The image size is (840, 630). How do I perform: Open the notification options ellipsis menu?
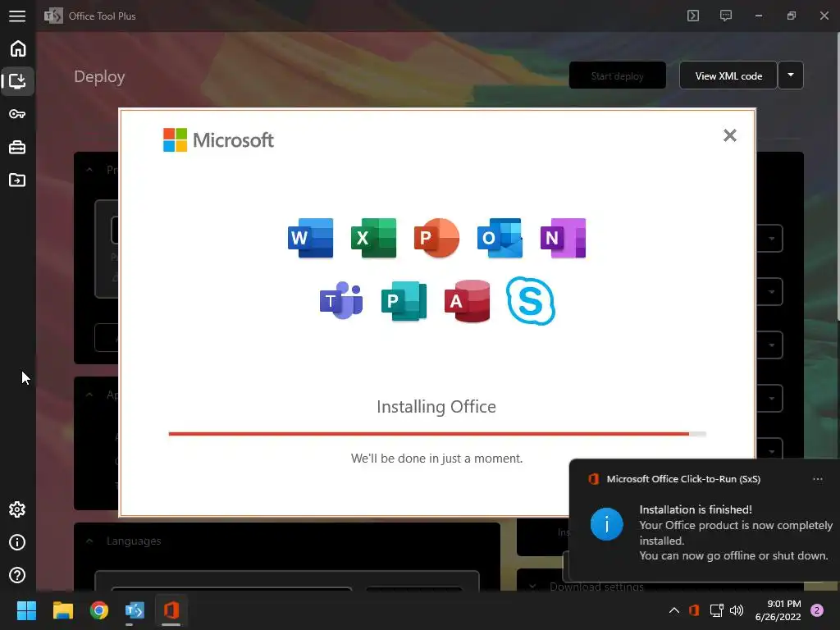coord(818,479)
